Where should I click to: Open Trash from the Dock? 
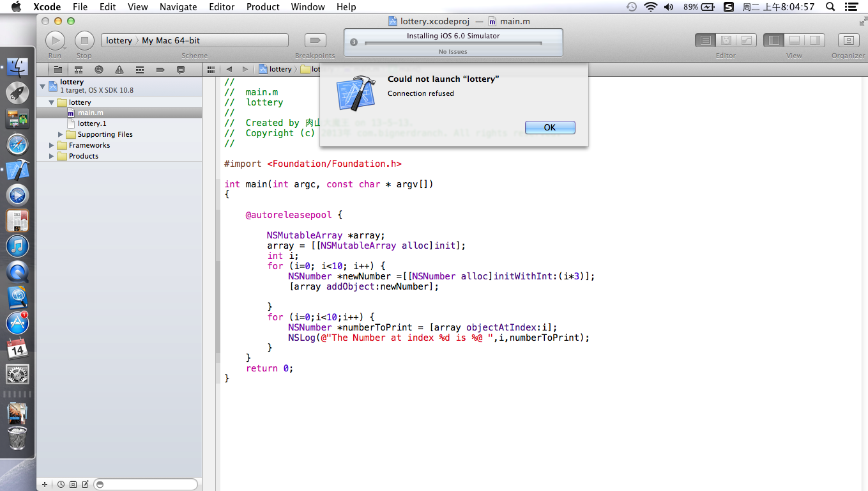coord(17,439)
